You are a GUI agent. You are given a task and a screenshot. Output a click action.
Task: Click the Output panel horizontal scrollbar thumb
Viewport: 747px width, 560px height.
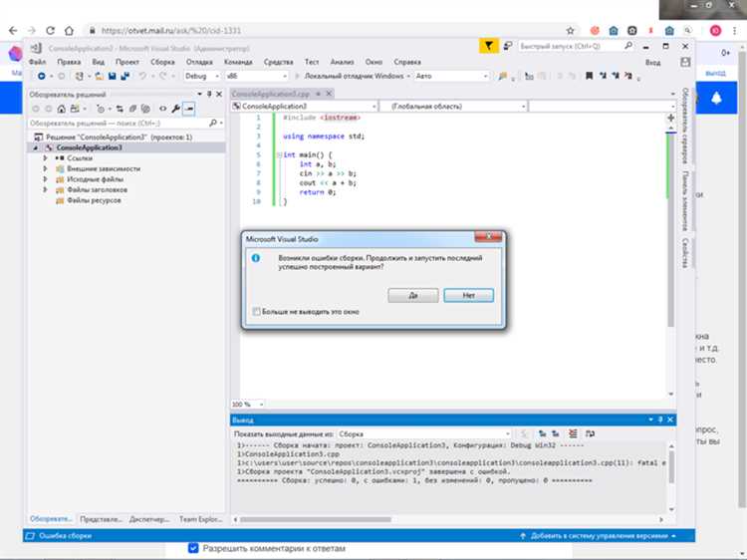tap(316, 519)
